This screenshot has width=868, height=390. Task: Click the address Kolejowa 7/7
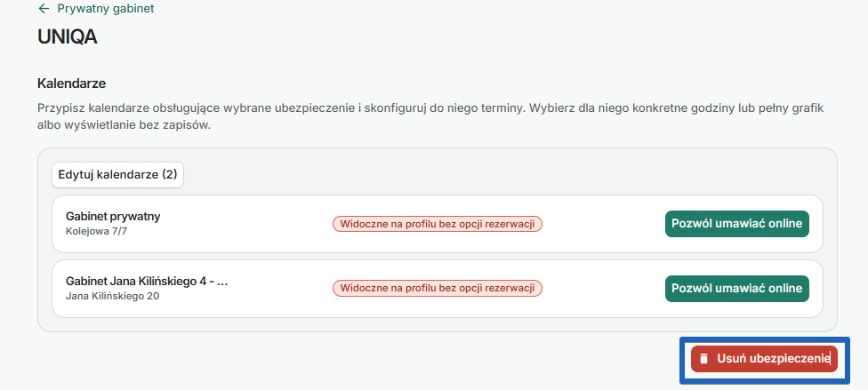pyautogui.click(x=97, y=231)
